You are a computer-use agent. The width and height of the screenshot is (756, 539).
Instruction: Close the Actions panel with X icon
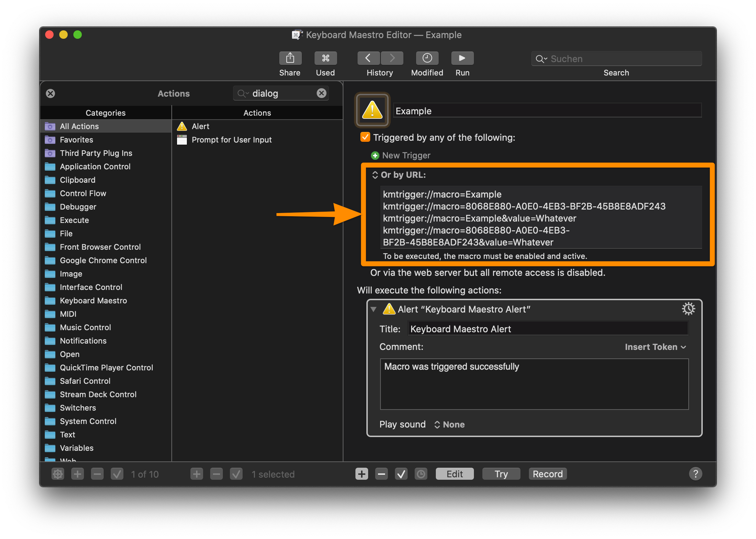[x=50, y=93]
